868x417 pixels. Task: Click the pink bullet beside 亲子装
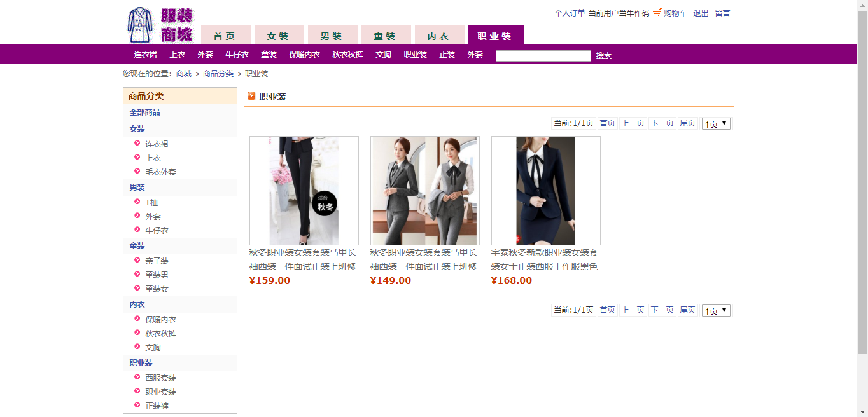[137, 260]
